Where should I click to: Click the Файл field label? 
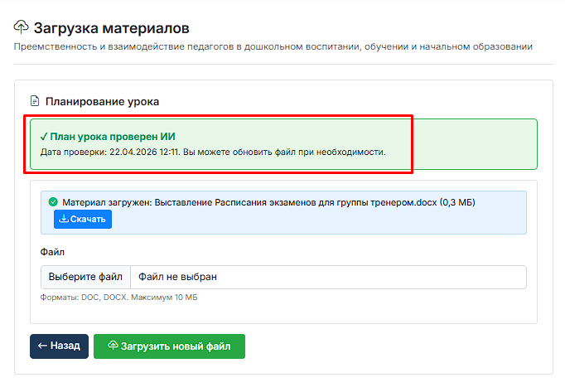(52, 252)
